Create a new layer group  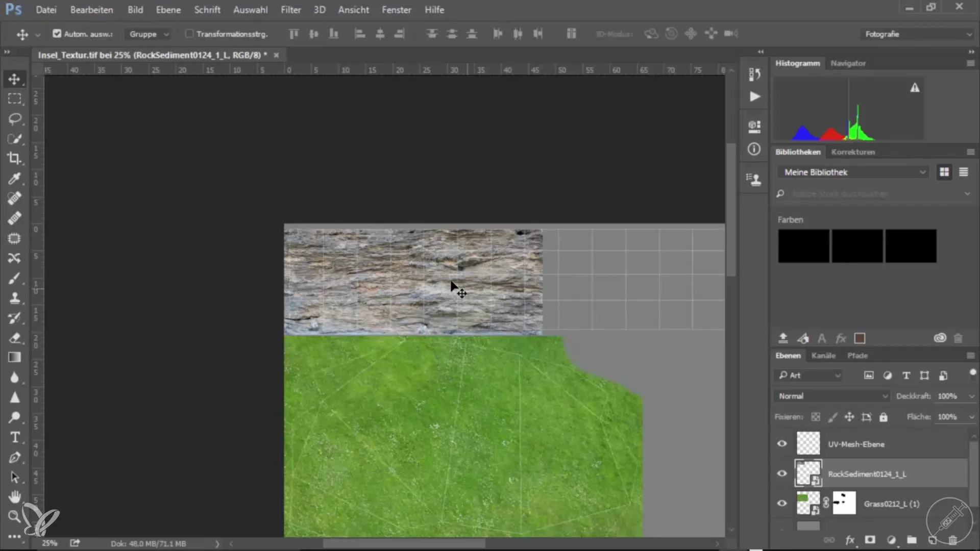coord(912,540)
